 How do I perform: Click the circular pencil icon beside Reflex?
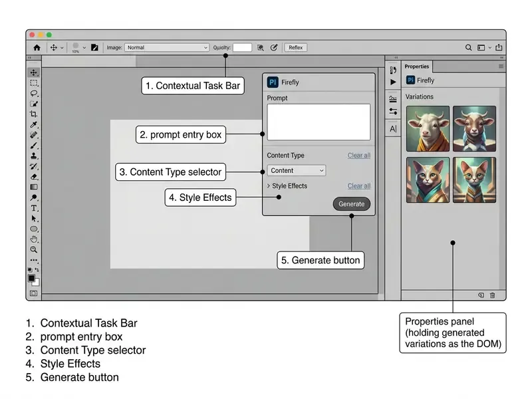(274, 48)
